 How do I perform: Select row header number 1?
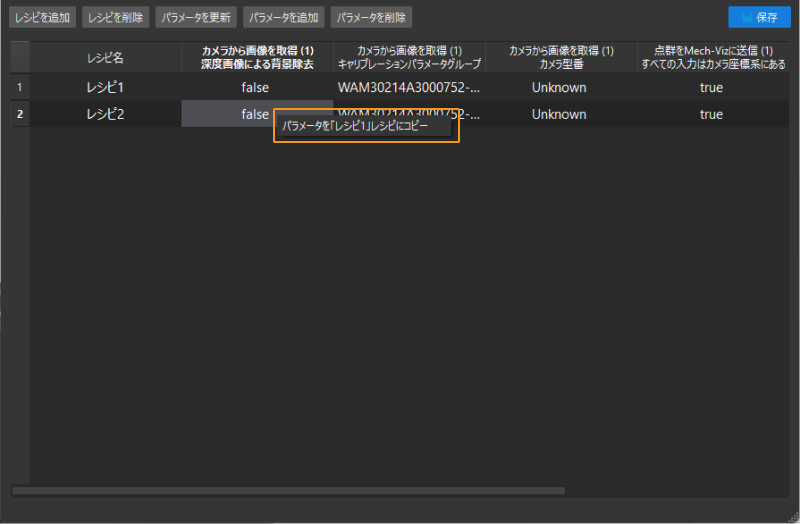pyautogui.click(x=20, y=87)
